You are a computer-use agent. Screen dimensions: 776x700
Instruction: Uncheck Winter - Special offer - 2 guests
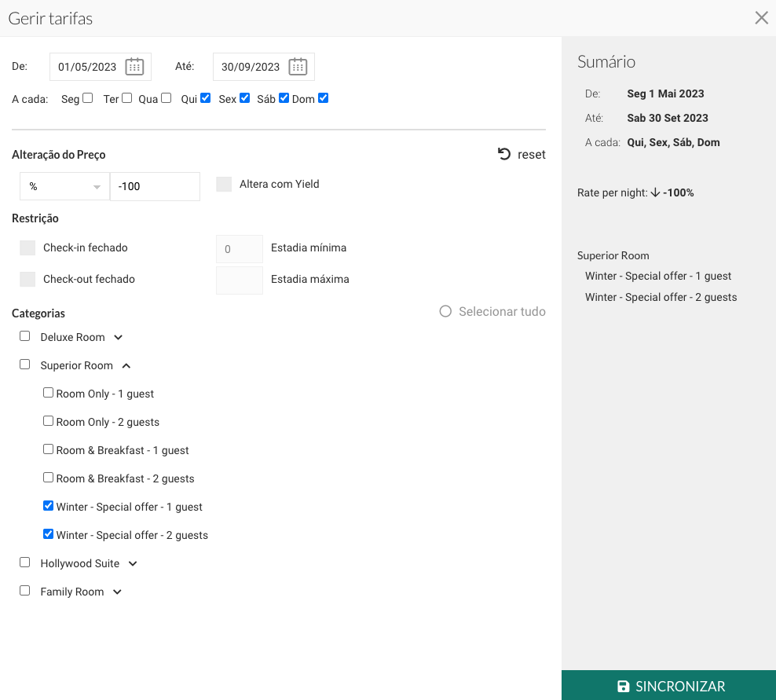[x=48, y=533]
